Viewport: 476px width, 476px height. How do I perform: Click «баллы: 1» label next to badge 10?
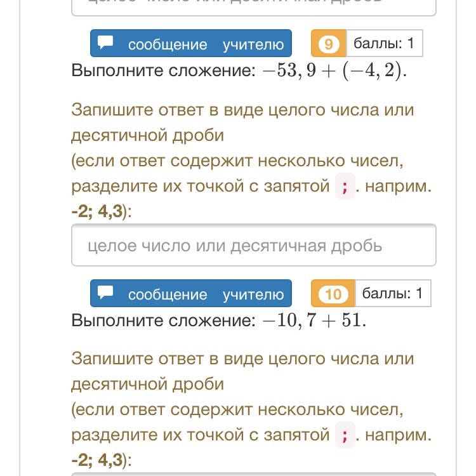click(x=392, y=294)
